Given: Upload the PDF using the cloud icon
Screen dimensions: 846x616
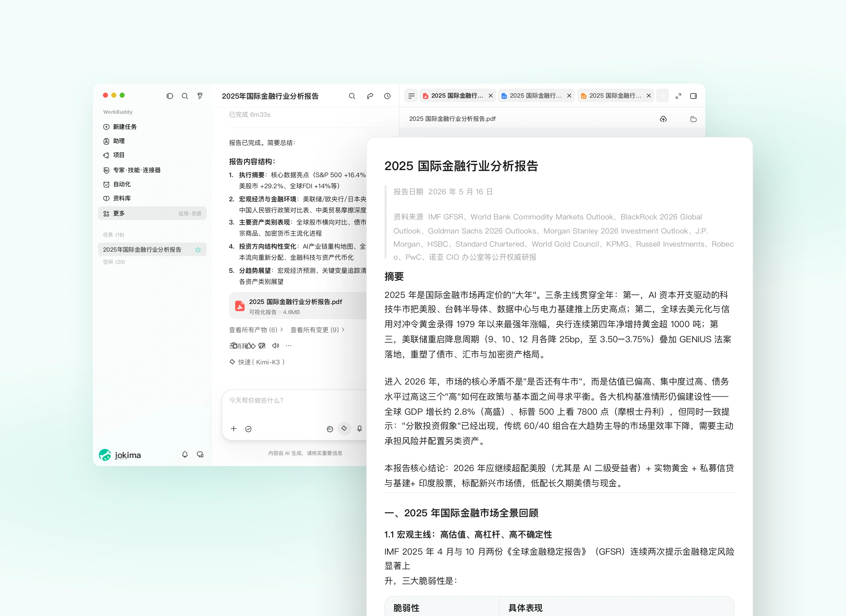Looking at the screenshot, I should 663,119.
